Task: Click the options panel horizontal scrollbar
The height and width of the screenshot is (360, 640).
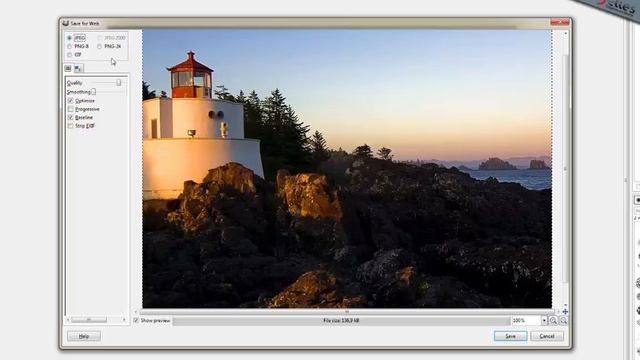Action: click(x=96, y=320)
